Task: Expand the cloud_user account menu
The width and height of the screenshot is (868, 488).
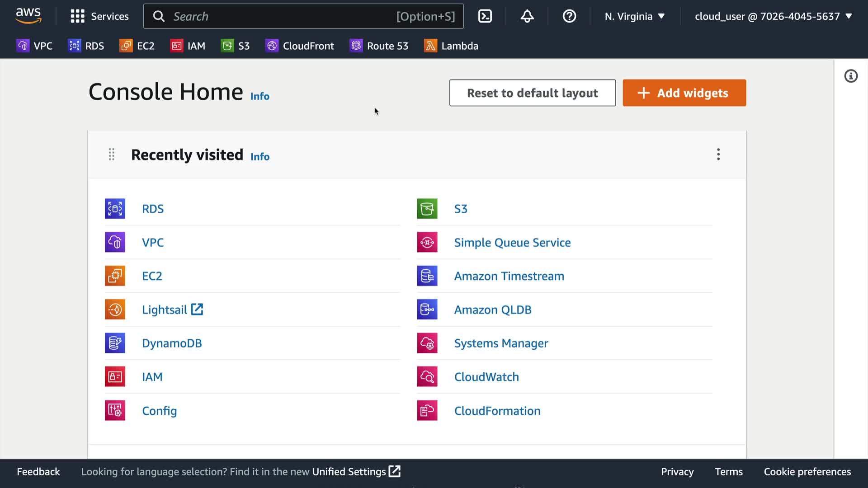Action: click(773, 16)
